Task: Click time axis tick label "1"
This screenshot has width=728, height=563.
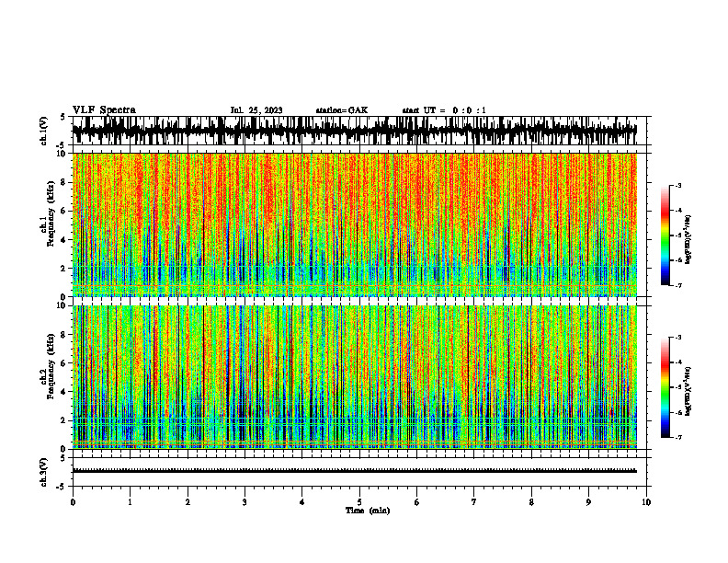Action: (130, 502)
